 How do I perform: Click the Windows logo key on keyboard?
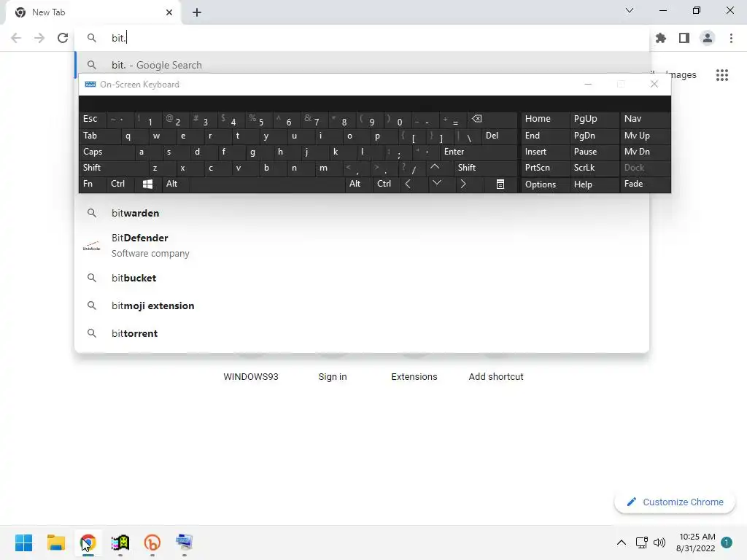click(147, 184)
